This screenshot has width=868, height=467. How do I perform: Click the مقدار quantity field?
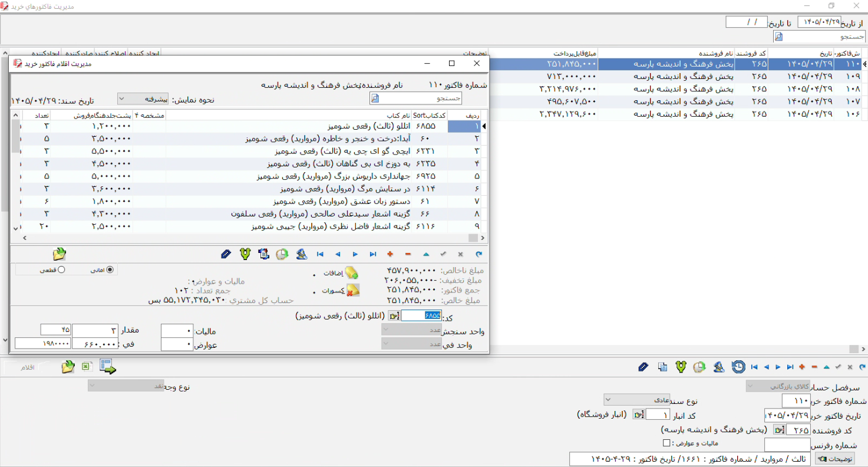(95, 330)
